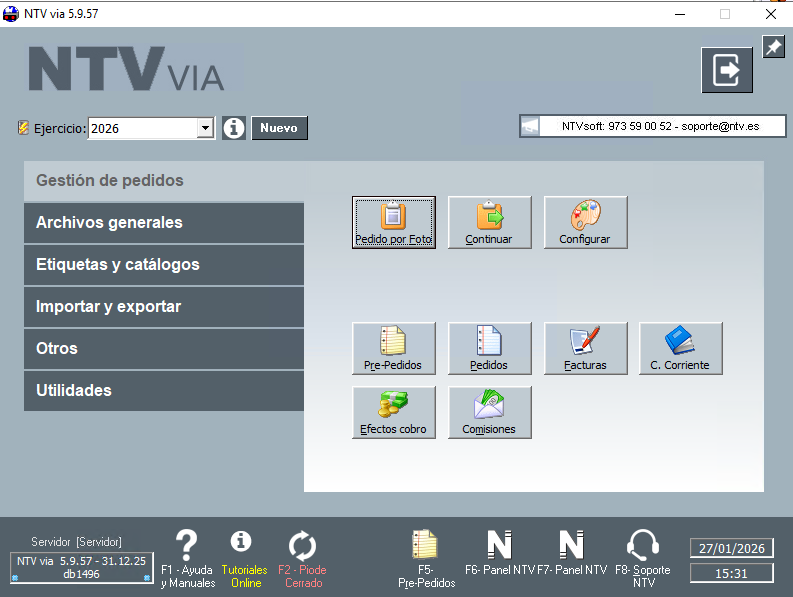The image size is (793, 597).
Task: Open Etiquetas y catálogos section
Action: [x=164, y=265]
